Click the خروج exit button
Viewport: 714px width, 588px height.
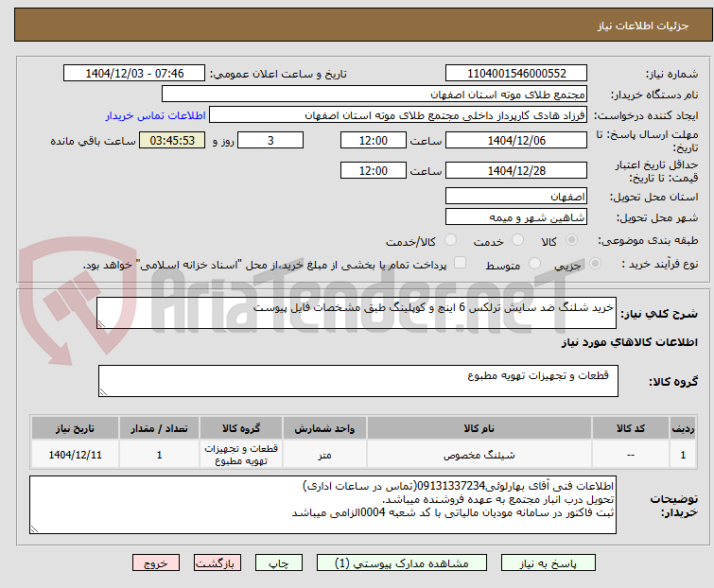click(156, 563)
